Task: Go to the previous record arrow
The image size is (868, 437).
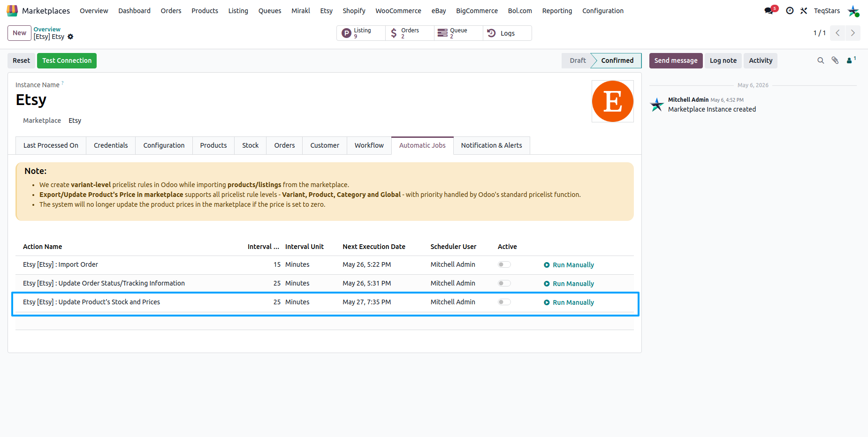Action: pos(838,33)
